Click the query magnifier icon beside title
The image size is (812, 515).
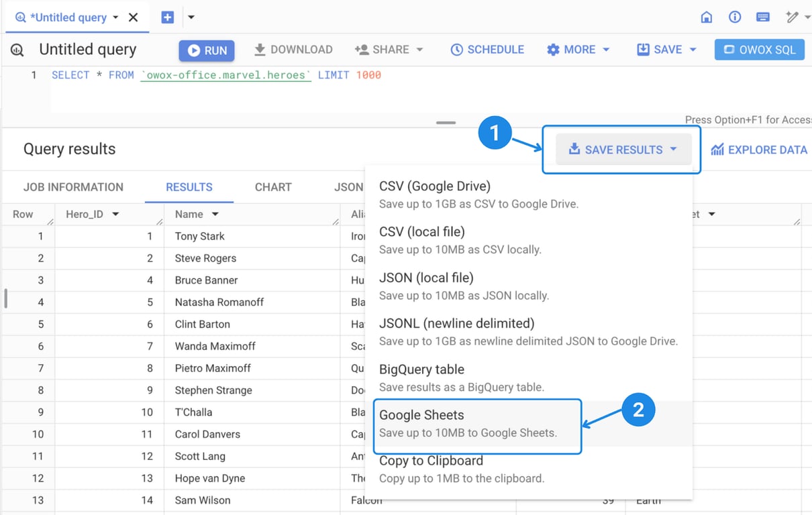click(x=17, y=50)
